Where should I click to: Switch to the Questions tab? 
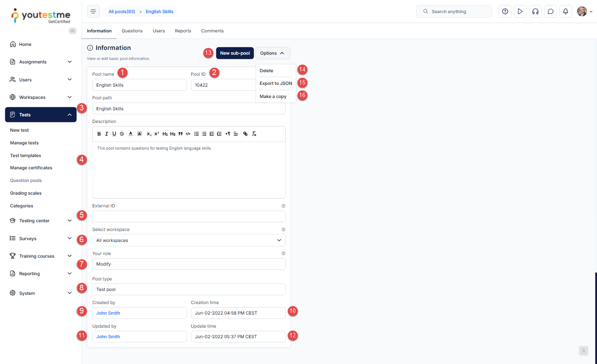pyautogui.click(x=132, y=31)
